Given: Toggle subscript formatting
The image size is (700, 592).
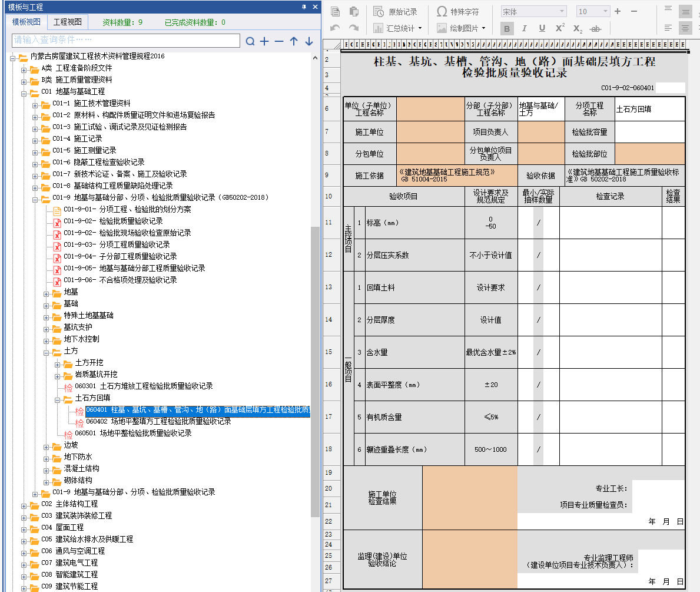Looking at the screenshot, I should pyautogui.click(x=578, y=29).
